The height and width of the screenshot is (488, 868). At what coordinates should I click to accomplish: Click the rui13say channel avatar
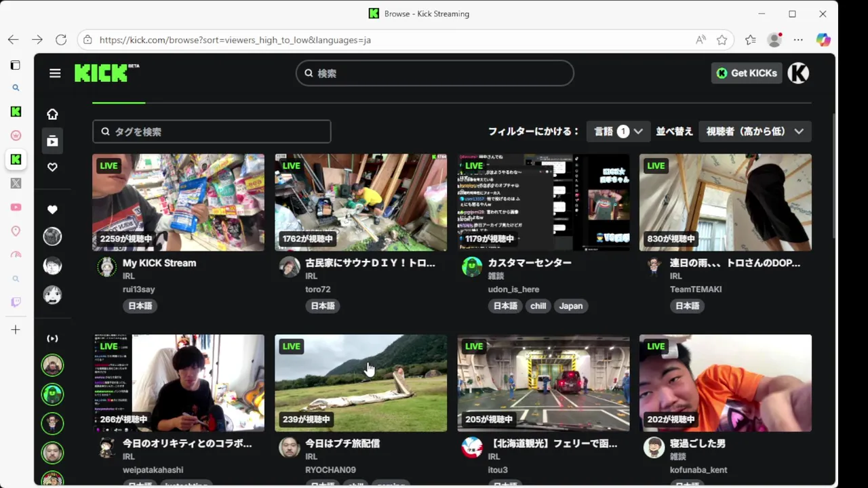click(106, 267)
